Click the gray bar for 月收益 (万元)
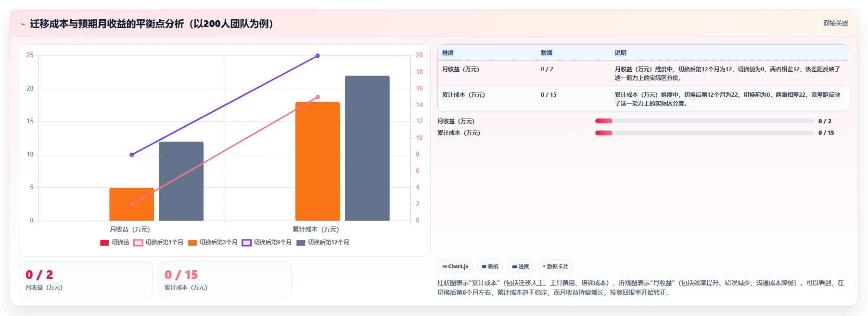Image resolution: width=868 pixels, height=316 pixels. coord(181,181)
